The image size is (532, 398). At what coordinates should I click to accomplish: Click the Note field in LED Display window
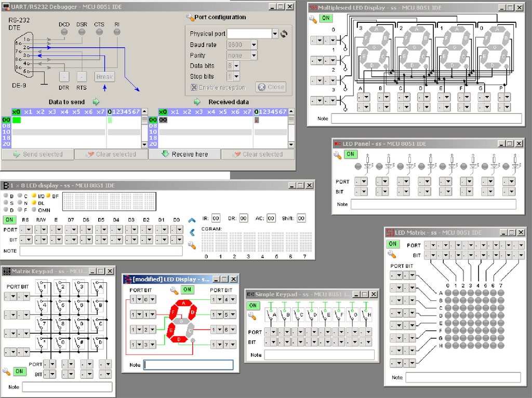coord(188,365)
